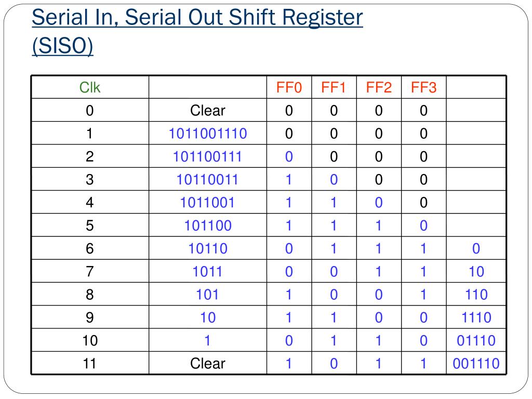Click the '101100111' cell in clock row 2
Screen dimensions: 532x399
(x=208, y=156)
